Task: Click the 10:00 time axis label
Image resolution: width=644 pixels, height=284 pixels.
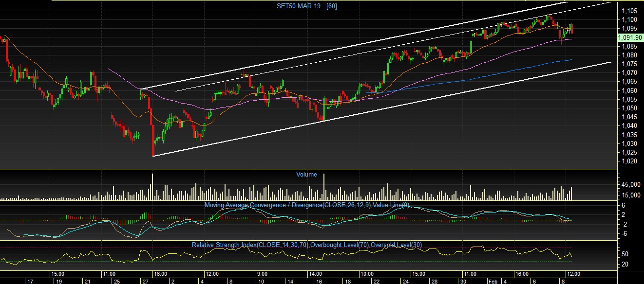Action: pos(366,274)
